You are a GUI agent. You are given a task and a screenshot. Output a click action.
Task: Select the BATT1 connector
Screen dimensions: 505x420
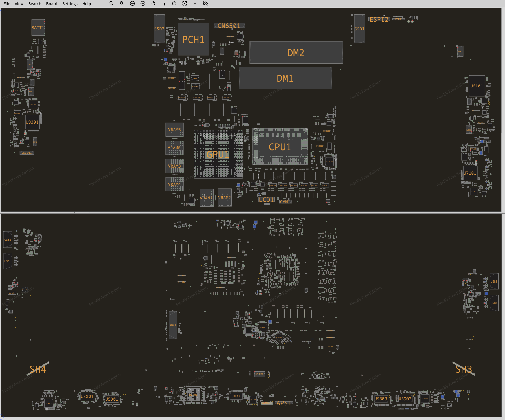pyautogui.click(x=38, y=28)
